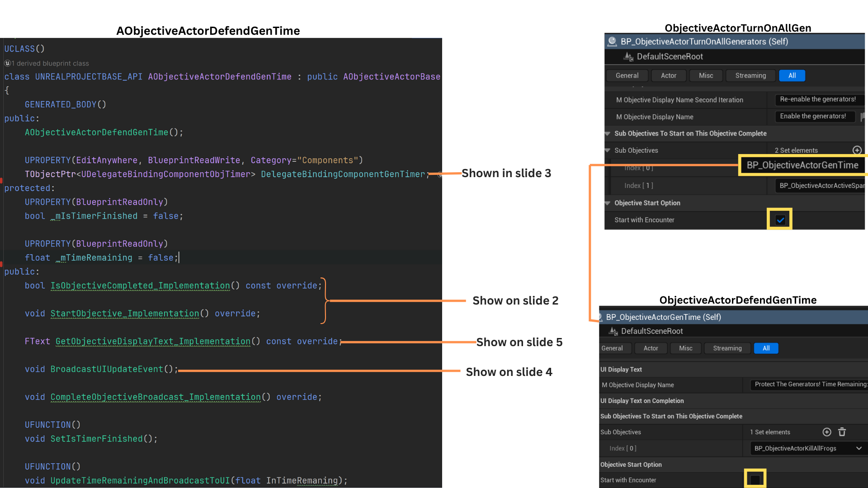Enable Start with Encounter in GenTime panel

pos(755,479)
